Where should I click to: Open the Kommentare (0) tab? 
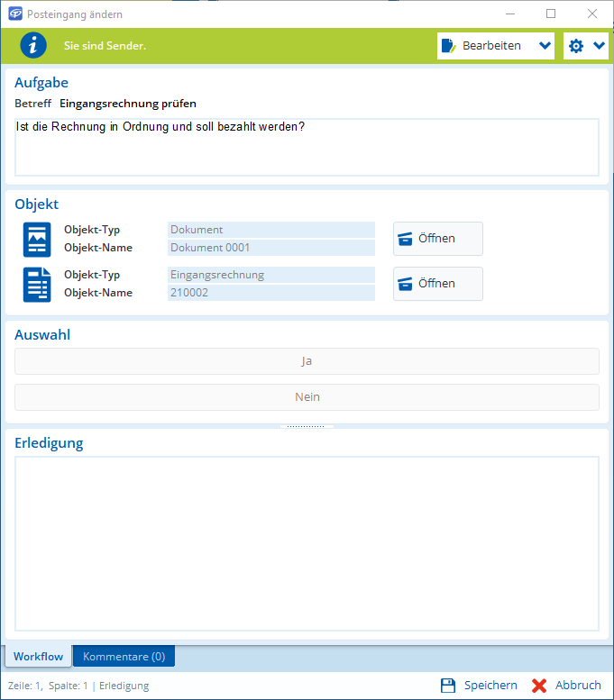coord(124,657)
